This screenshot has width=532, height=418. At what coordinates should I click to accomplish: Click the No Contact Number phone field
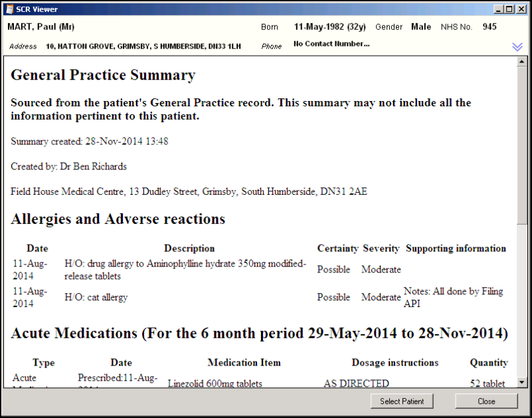coord(331,45)
